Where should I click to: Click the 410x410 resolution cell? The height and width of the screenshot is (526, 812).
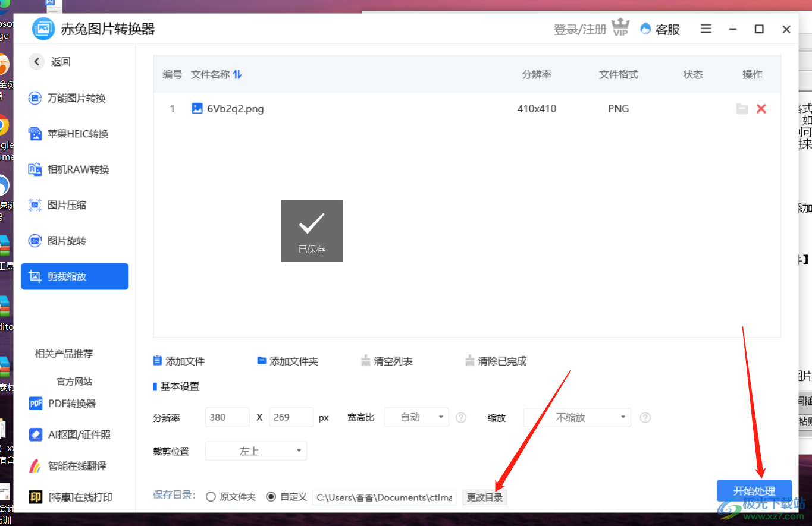(x=537, y=109)
